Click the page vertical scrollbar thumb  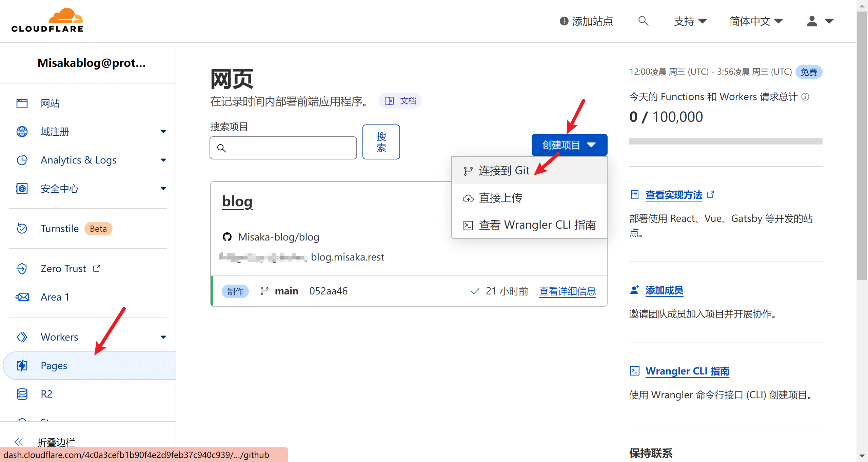(x=862, y=146)
